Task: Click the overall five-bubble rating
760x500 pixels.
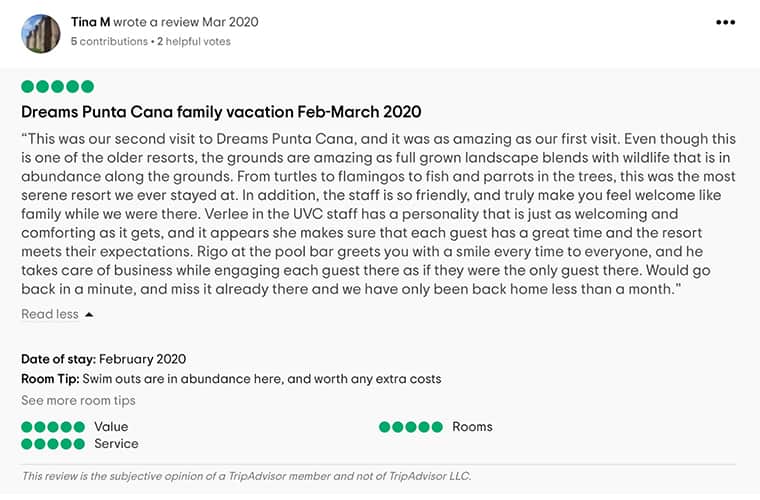Action: point(57,87)
